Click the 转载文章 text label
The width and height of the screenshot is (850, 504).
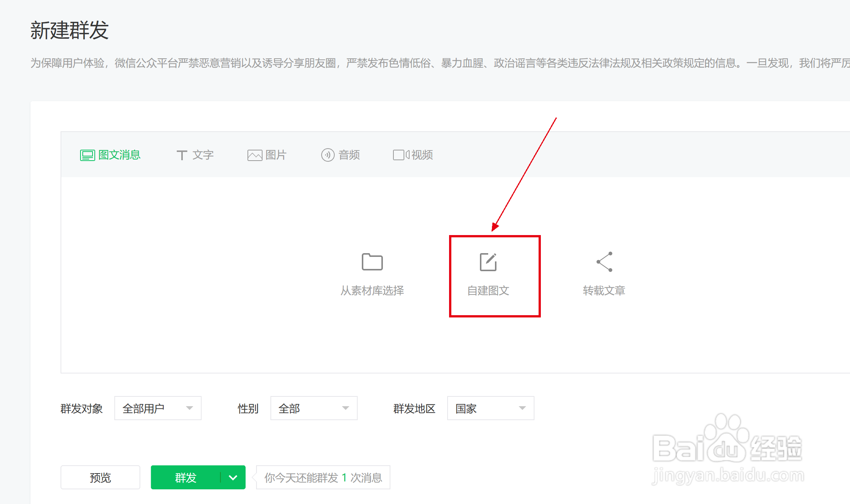603,290
